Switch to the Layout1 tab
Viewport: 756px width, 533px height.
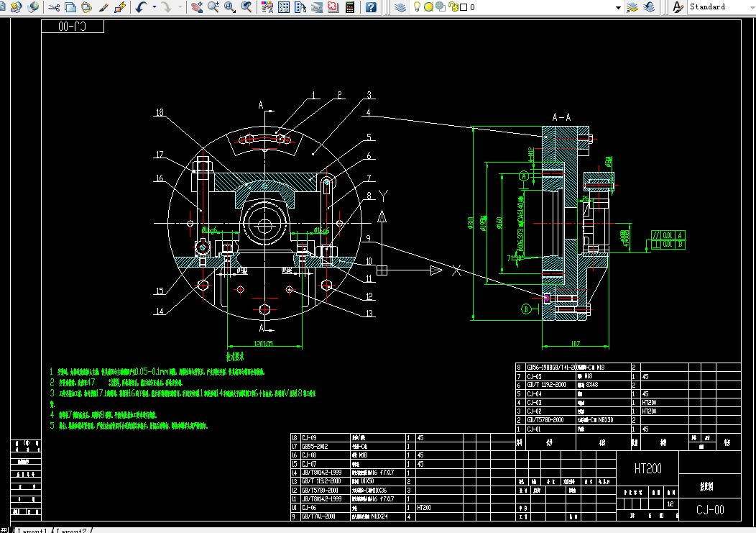pos(32,530)
